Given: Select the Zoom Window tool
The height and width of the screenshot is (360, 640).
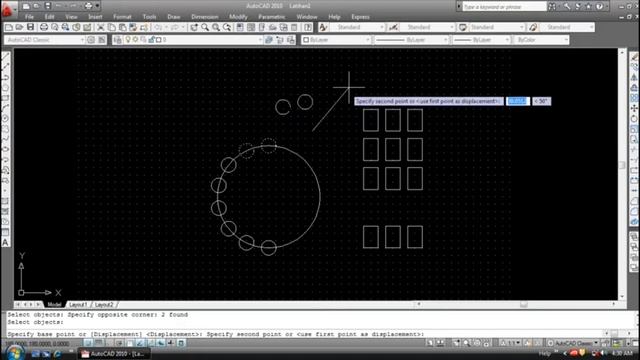Looking at the screenshot, I should tap(216, 27).
